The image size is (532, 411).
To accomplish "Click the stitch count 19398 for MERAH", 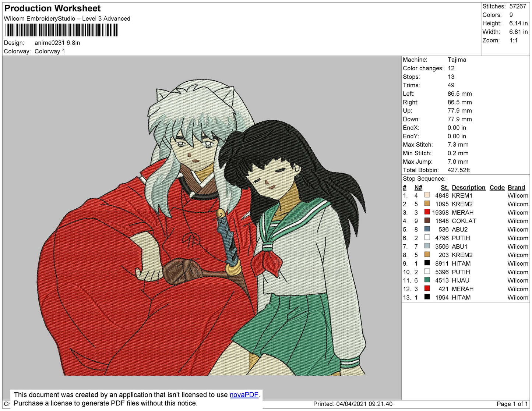I will click(x=440, y=212).
